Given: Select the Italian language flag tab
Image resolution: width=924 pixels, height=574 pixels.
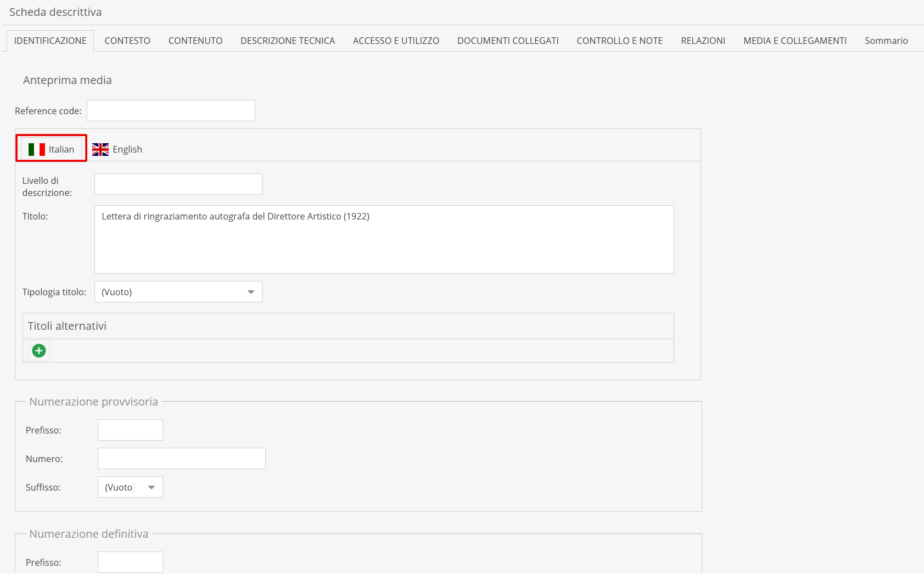Looking at the screenshot, I should 52,149.
